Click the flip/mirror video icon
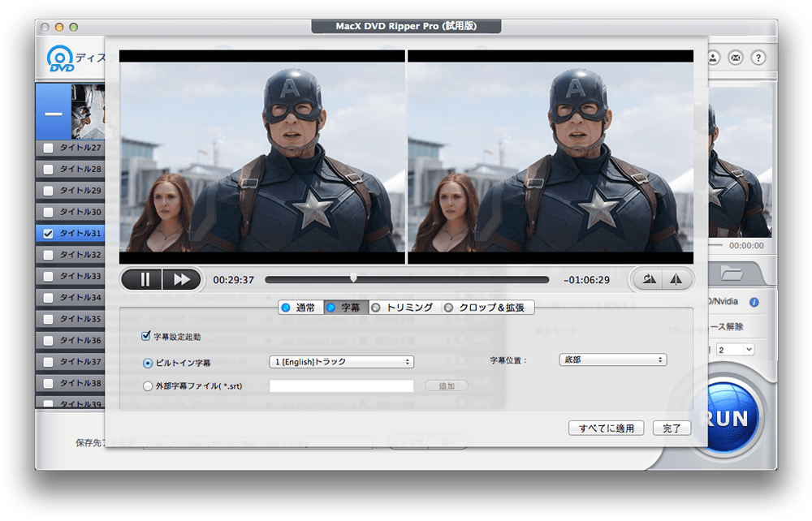This screenshot has height=521, width=812. click(676, 279)
